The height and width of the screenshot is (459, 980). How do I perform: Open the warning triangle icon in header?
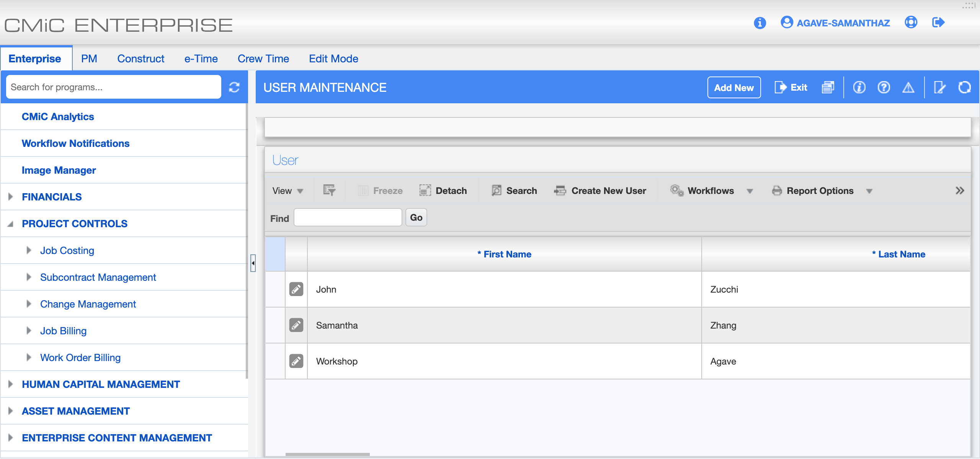[x=908, y=88]
